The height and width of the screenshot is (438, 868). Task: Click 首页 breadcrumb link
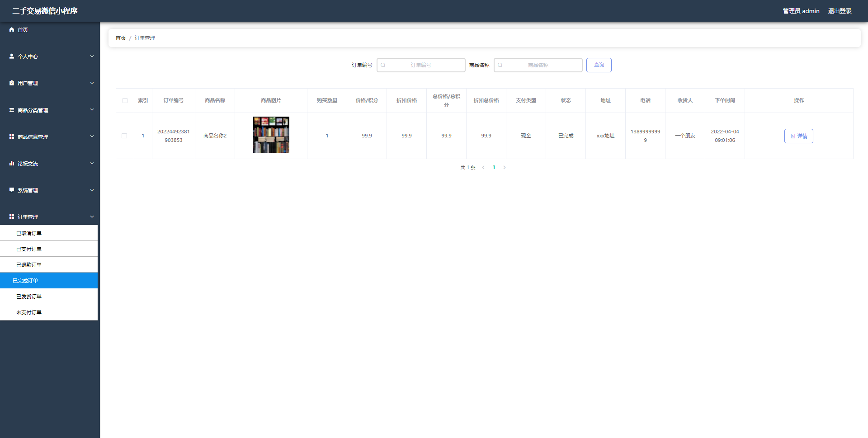pyautogui.click(x=121, y=38)
